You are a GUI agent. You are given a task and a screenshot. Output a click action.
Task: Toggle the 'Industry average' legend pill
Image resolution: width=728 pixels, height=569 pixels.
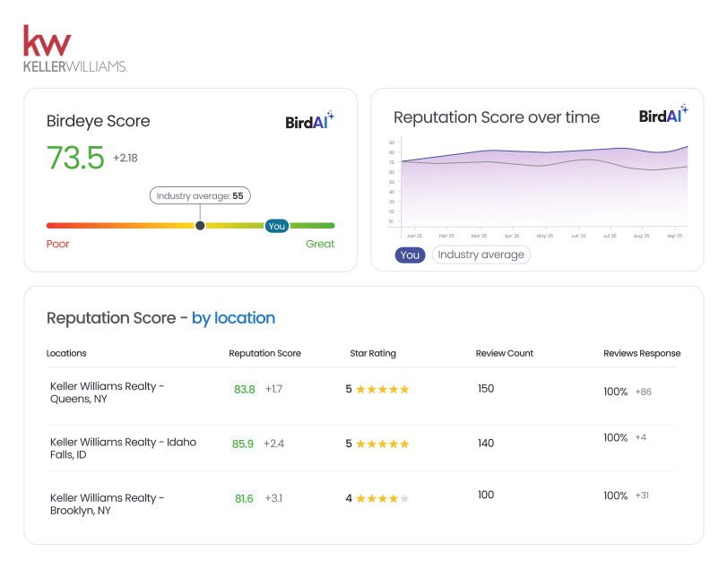[x=481, y=254]
